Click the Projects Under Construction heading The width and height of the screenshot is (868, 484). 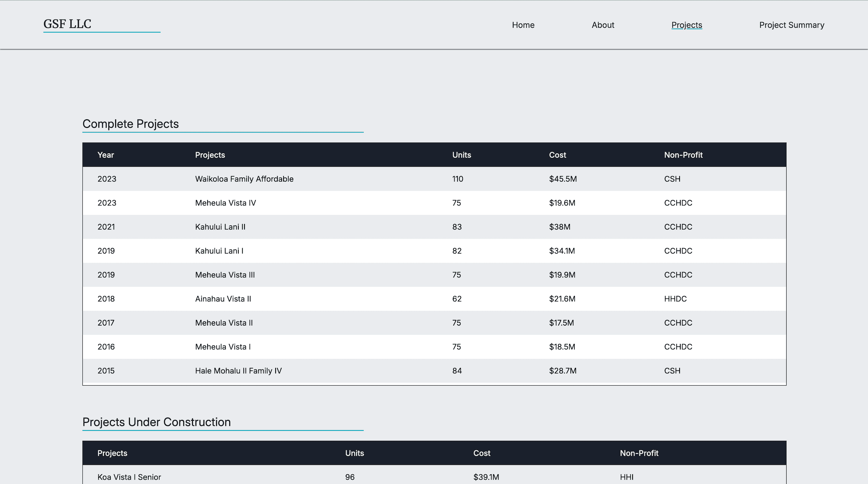(x=157, y=422)
